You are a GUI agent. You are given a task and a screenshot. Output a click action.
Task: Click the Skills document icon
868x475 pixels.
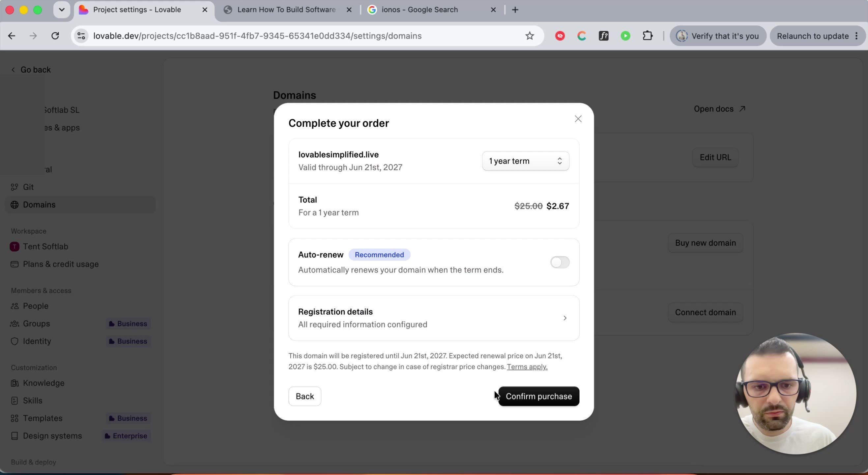[14, 400]
